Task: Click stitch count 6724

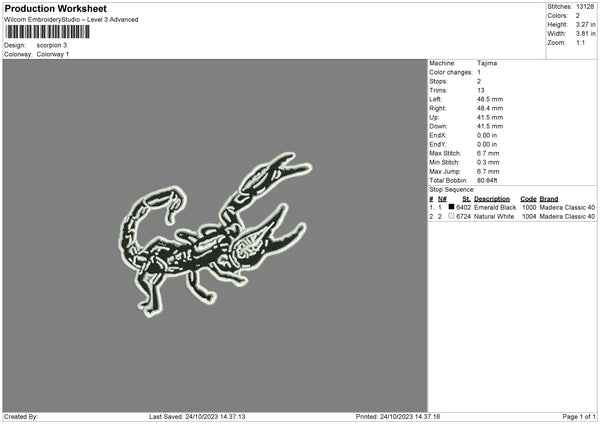Action: pos(464,217)
